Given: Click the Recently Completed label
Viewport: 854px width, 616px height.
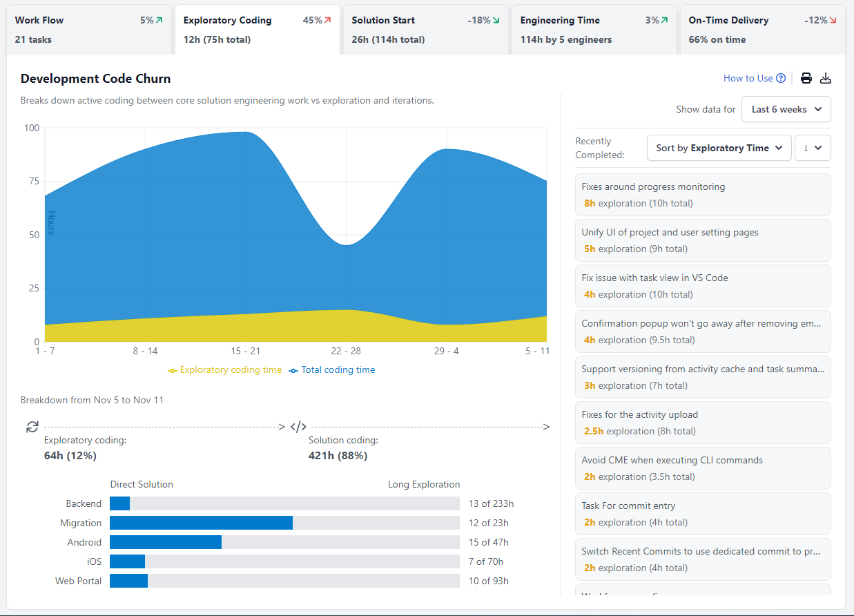Looking at the screenshot, I should pyautogui.click(x=600, y=148).
